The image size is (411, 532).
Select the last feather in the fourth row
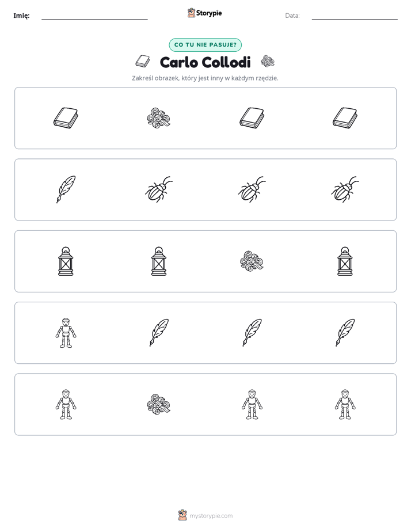click(x=345, y=333)
